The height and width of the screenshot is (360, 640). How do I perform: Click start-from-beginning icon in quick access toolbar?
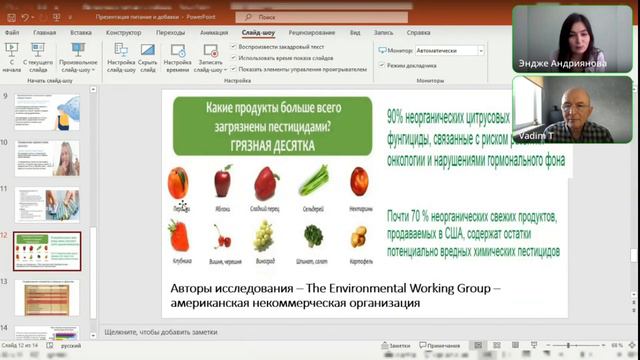pos(56,18)
